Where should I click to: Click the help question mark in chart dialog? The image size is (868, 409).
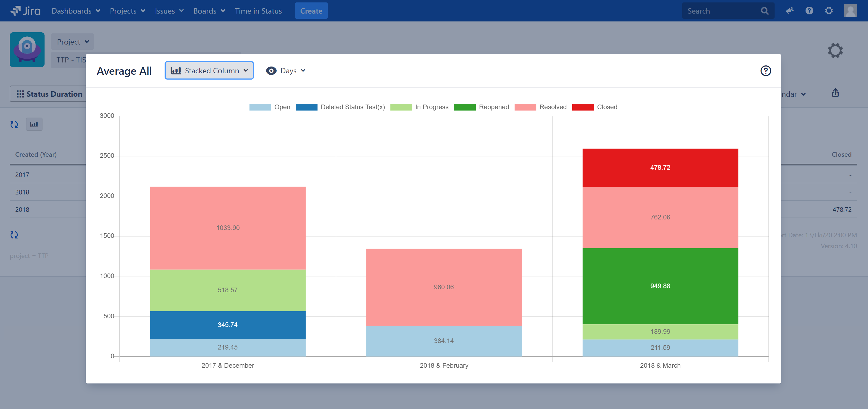(x=765, y=71)
